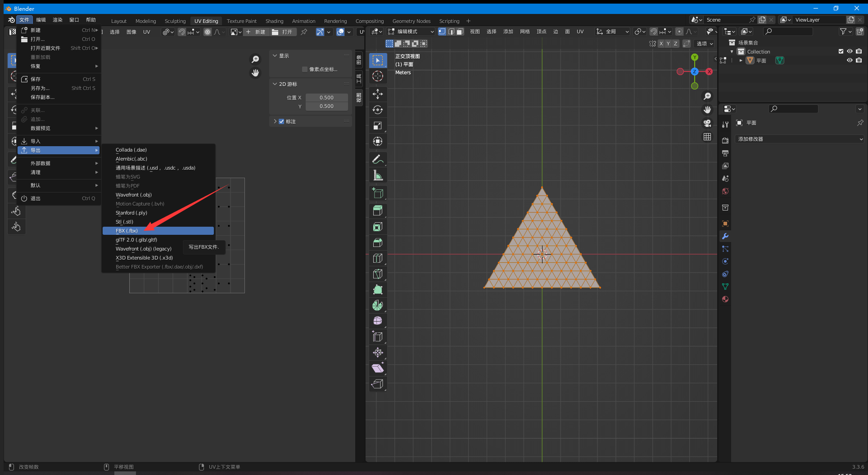Select the Bevel tool

point(378,242)
